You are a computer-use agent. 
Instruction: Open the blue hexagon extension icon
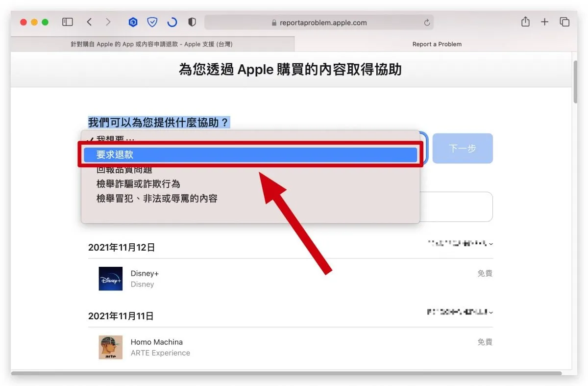133,22
